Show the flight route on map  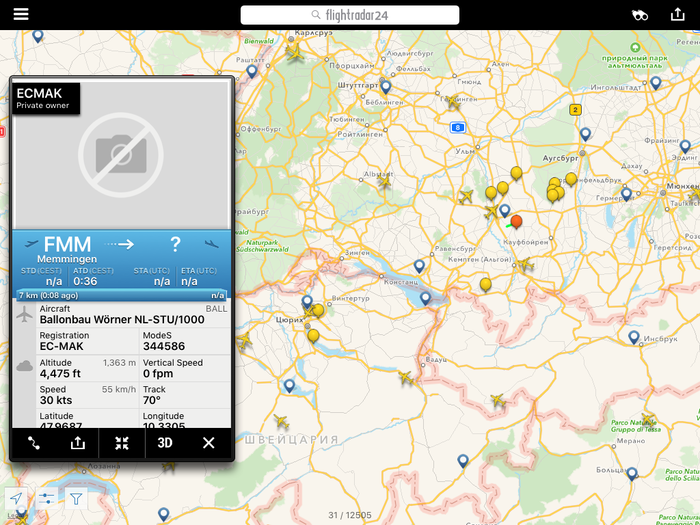click(x=33, y=443)
